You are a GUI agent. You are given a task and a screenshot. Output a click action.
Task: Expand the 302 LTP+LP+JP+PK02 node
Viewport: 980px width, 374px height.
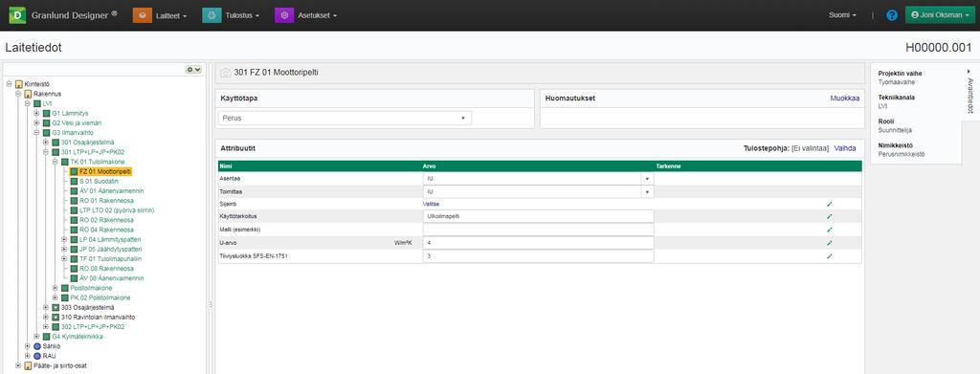46,326
